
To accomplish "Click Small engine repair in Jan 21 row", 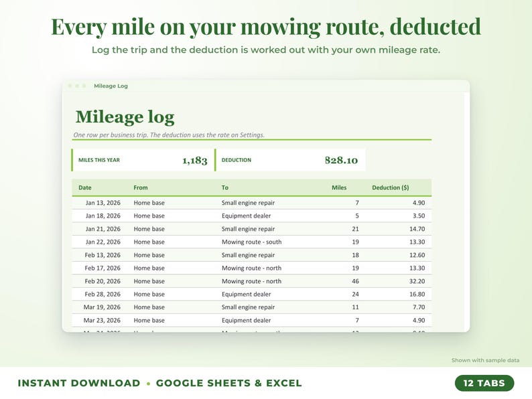I will 248,229.
